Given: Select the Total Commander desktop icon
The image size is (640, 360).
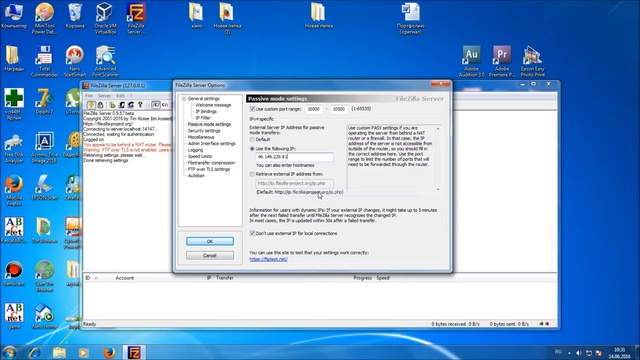Looking at the screenshot, I should coord(44,61).
